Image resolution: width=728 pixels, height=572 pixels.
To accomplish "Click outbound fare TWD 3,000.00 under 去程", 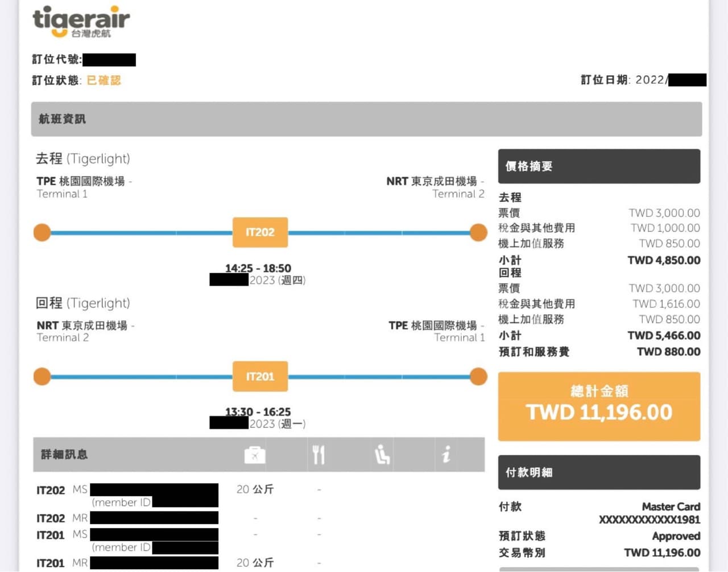I will point(664,213).
